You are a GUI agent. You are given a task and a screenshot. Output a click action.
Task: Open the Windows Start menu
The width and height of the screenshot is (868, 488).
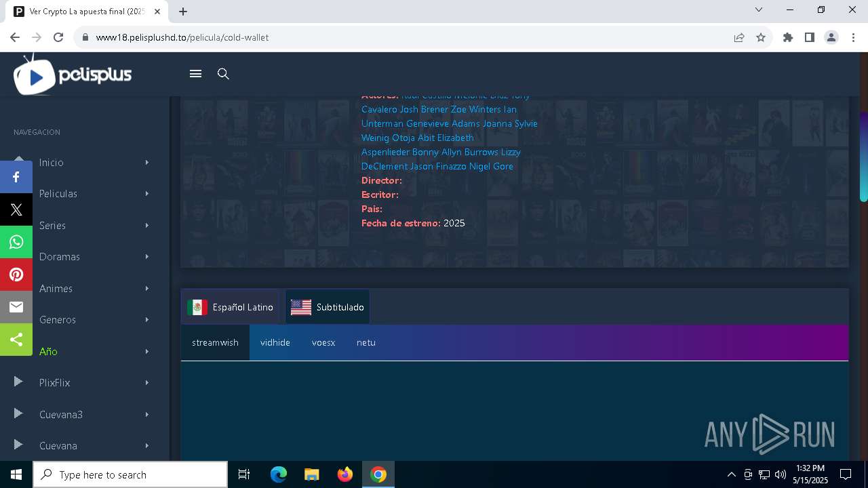point(16,474)
